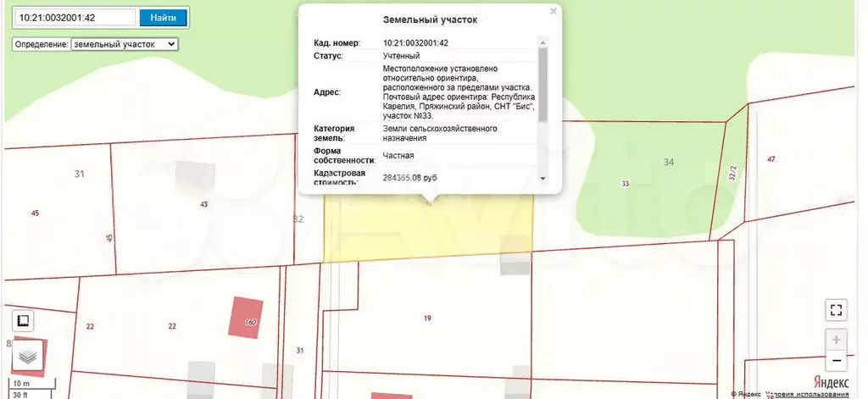Click the 10 m scale bar
The width and height of the screenshot is (868, 399).
point(33,384)
